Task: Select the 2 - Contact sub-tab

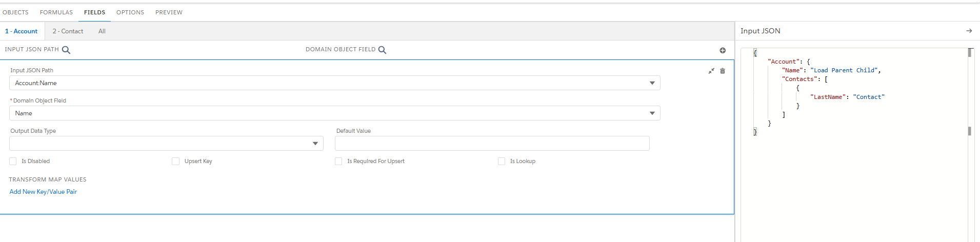Action: 68,31
